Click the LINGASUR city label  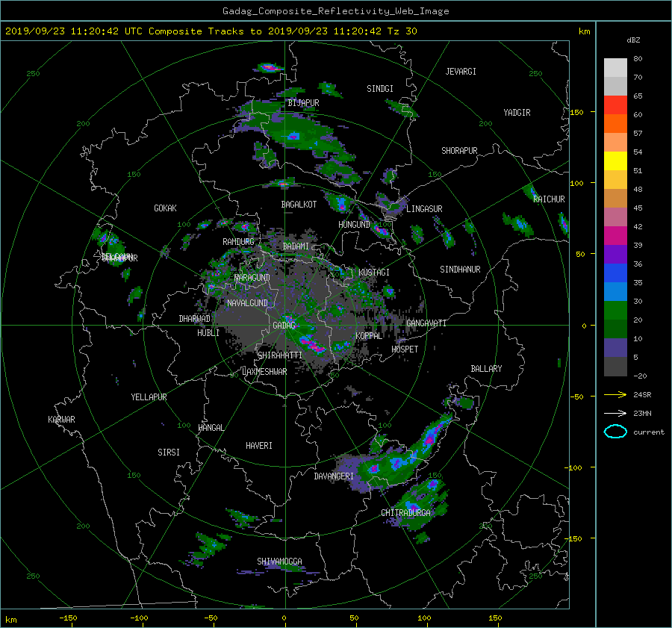pyautogui.click(x=424, y=209)
